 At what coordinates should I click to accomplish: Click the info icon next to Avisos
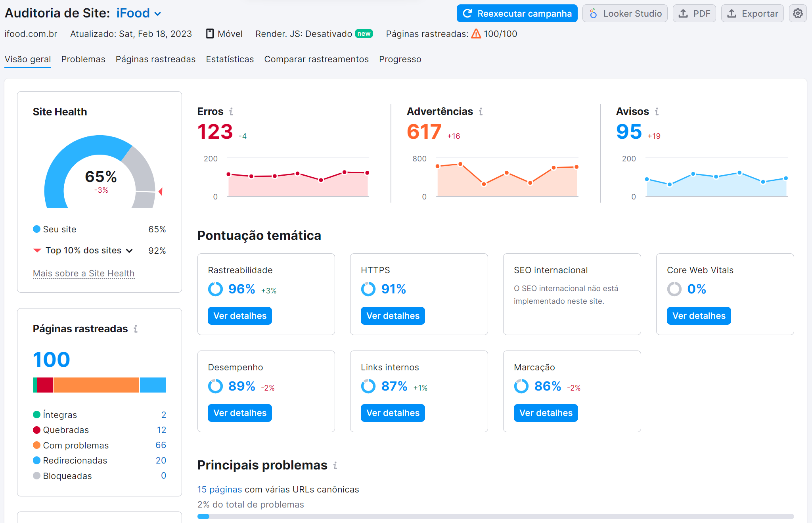(657, 112)
